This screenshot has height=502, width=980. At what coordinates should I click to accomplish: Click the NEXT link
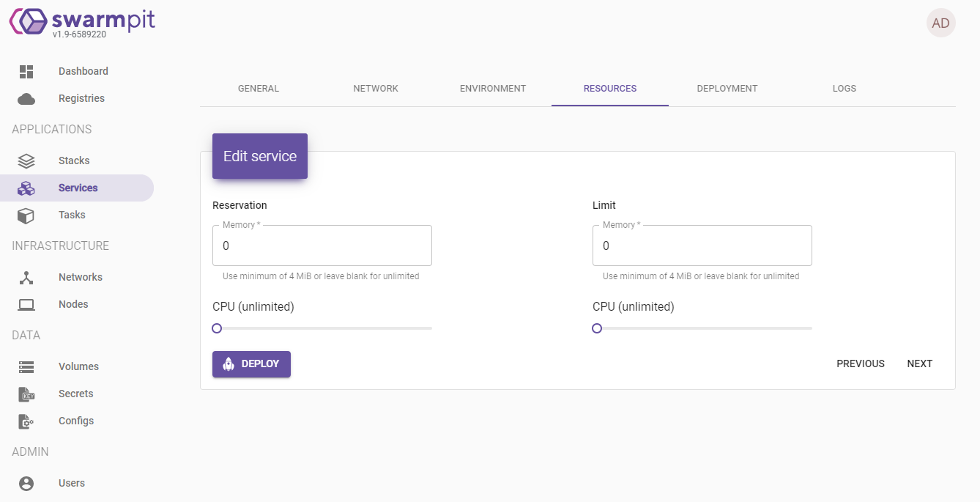tap(919, 363)
